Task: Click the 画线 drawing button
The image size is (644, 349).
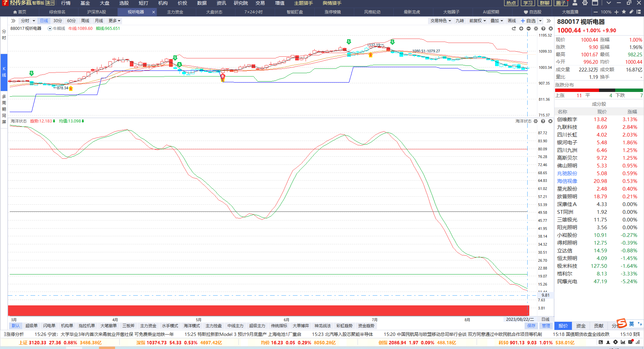Action: point(512,21)
